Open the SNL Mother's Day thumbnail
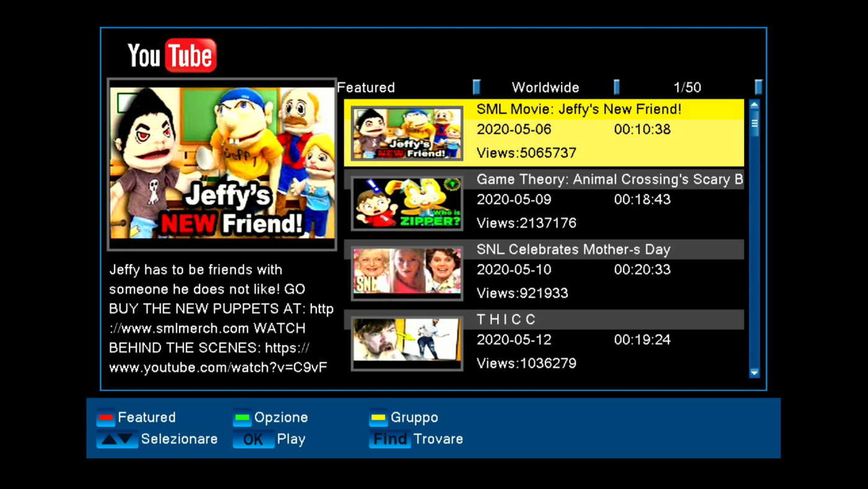The width and height of the screenshot is (868, 489). [407, 274]
